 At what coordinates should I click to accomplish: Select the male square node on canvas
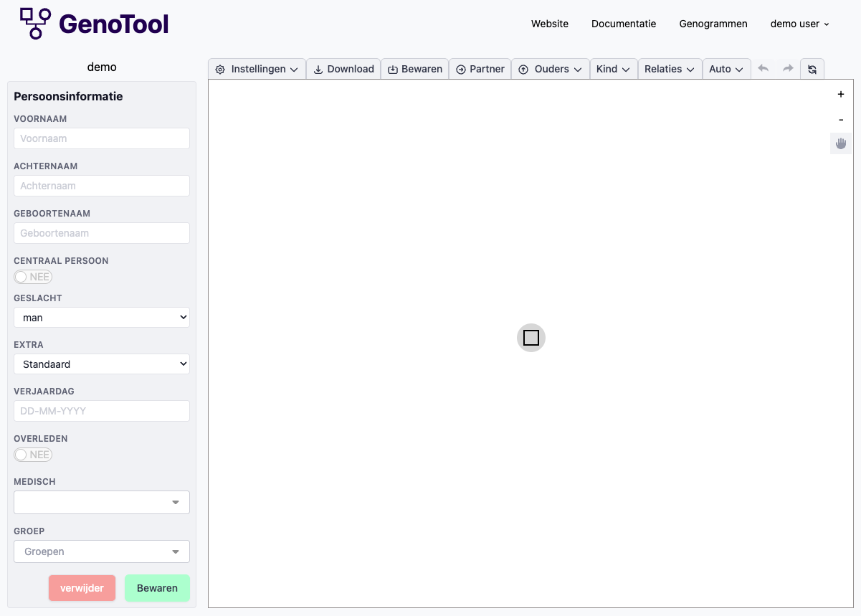pyautogui.click(x=531, y=338)
